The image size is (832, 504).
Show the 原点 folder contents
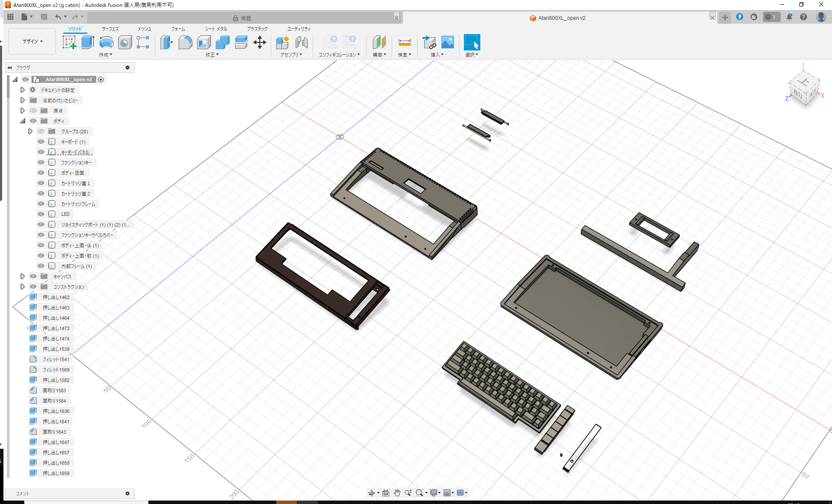pos(22,110)
